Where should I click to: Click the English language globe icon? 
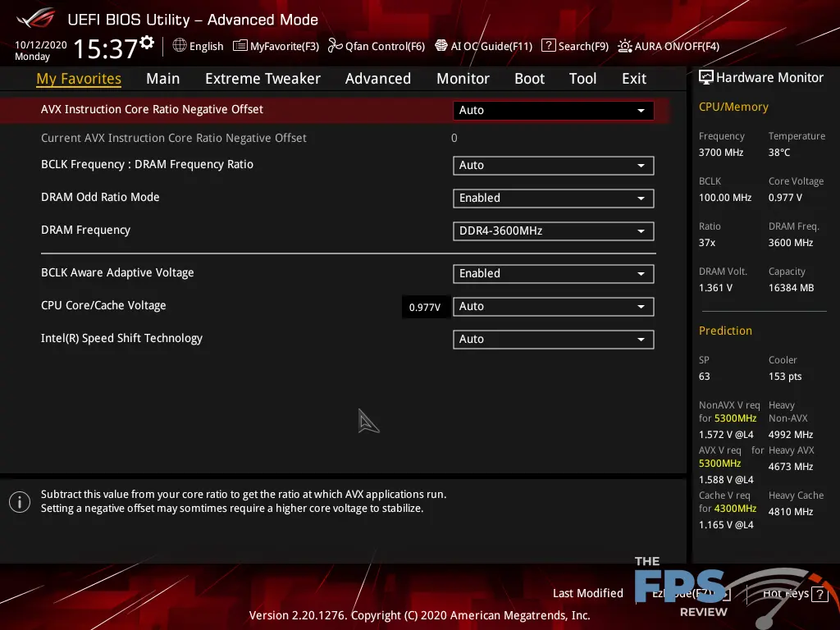pyautogui.click(x=180, y=46)
